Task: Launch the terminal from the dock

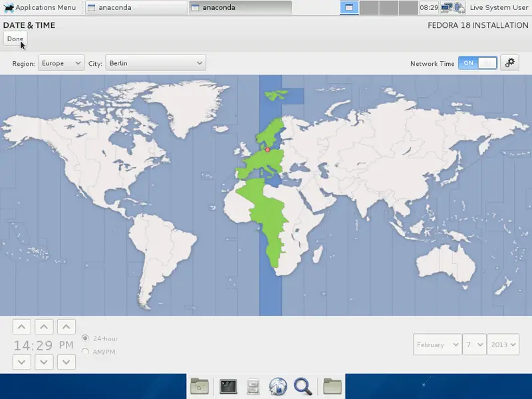Action: (228, 386)
